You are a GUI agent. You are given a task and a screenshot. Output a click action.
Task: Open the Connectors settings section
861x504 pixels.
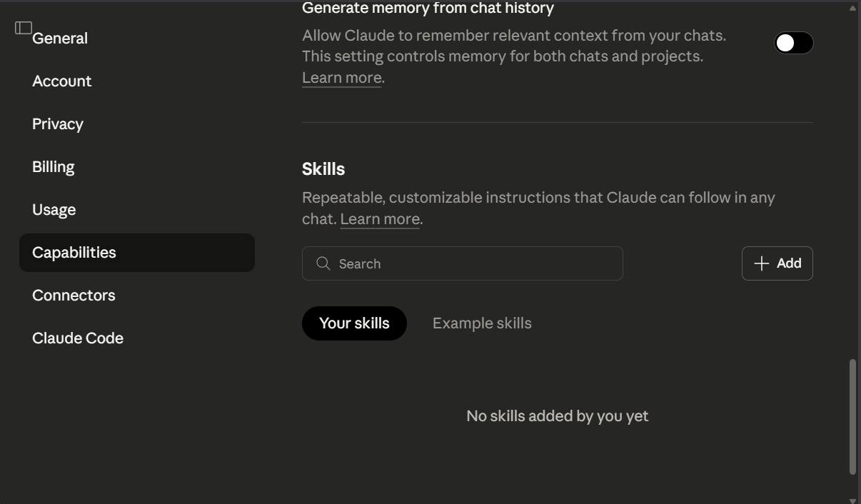point(74,295)
